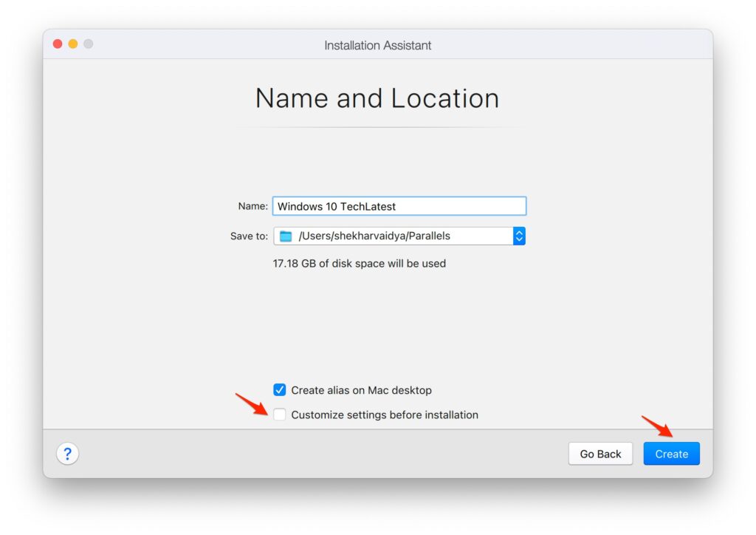Go Back to the previous step
The image size is (756, 535).
pyautogui.click(x=600, y=454)
